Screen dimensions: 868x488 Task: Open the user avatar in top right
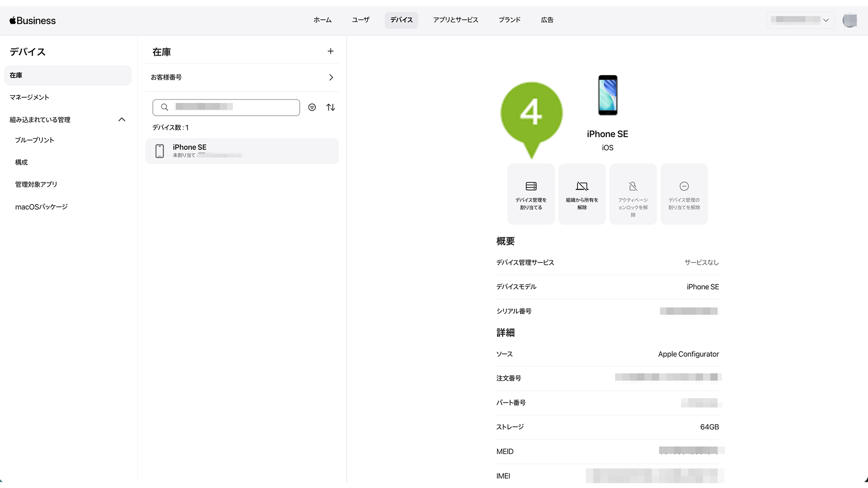(x=849, y=20)
